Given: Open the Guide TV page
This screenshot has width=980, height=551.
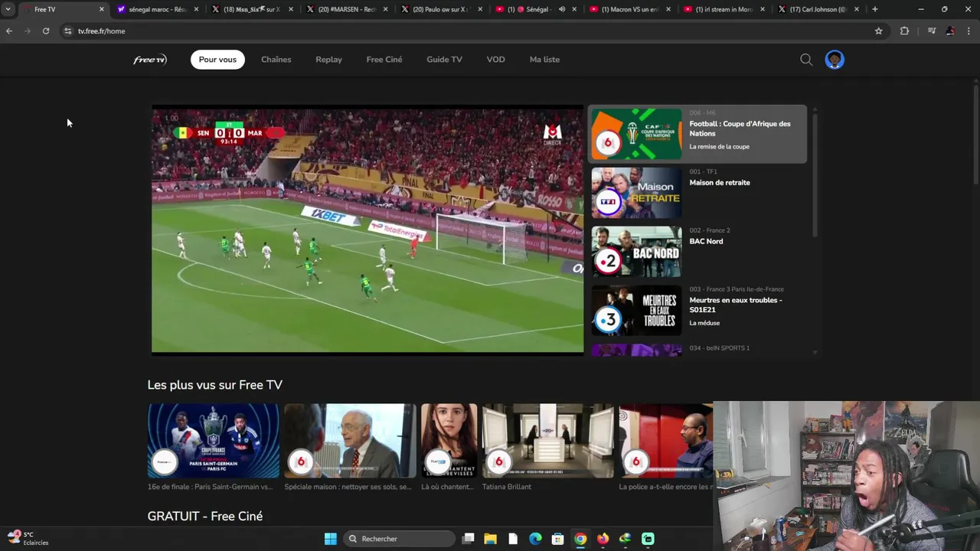Looking at the screenshot, I should [444, 60].
